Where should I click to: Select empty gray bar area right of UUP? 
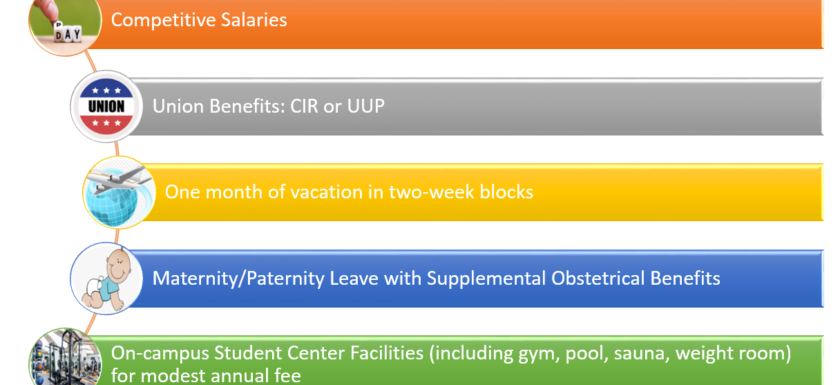coord(604,106)
